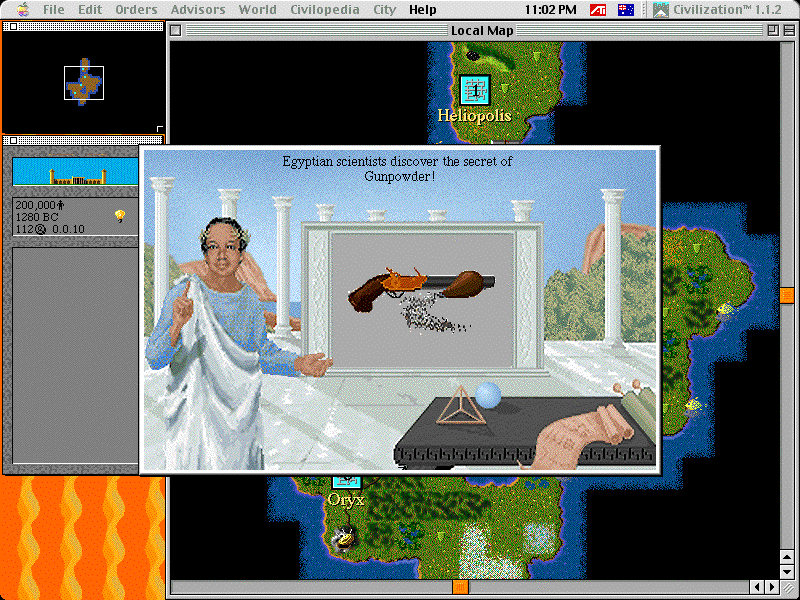The width and height of the screenshot is (800, 600).
Task: Click the minimap window close box
Action: point(14,26)
